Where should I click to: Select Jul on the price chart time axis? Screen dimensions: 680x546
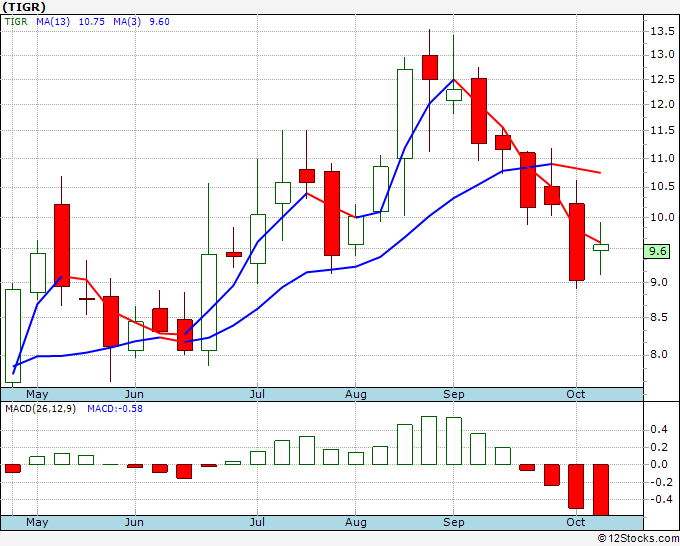point(257,394)
